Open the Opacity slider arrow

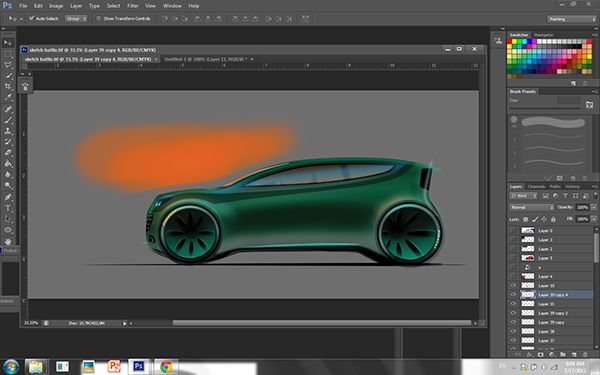click(594, 207)
